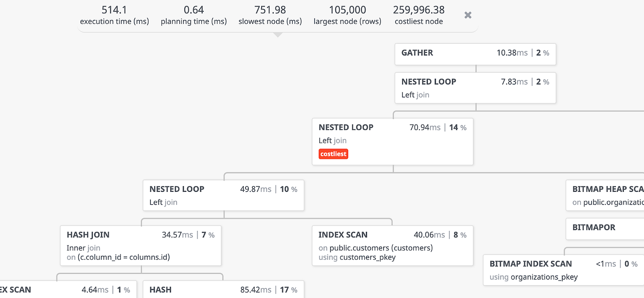Open the HASH node showing 85.42ms
The width and height of the screenshot is (644, 298).
point(224,289)
